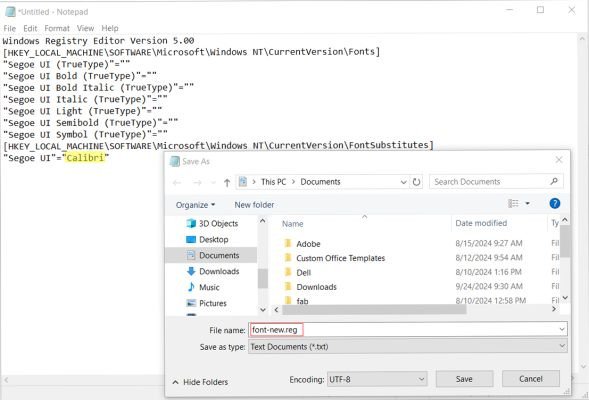Select the Adobe folder
Viewport: 589px width, 400px height.
[308, 244]
